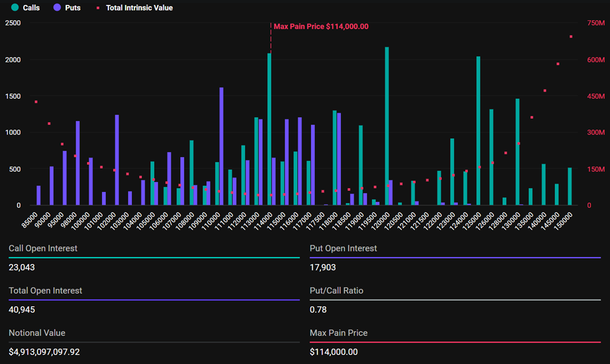
Task: Click the put bar at 85000 strike
Action: point(39,195)
